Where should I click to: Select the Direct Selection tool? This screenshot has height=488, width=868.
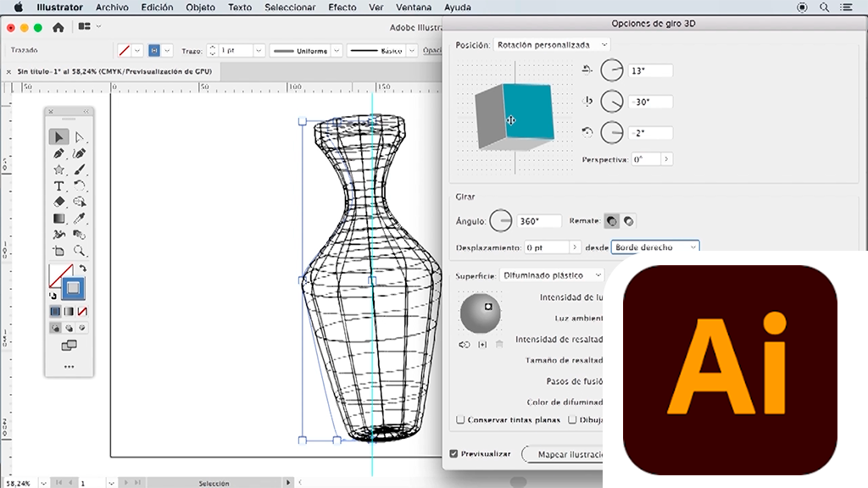pos(79,137)
